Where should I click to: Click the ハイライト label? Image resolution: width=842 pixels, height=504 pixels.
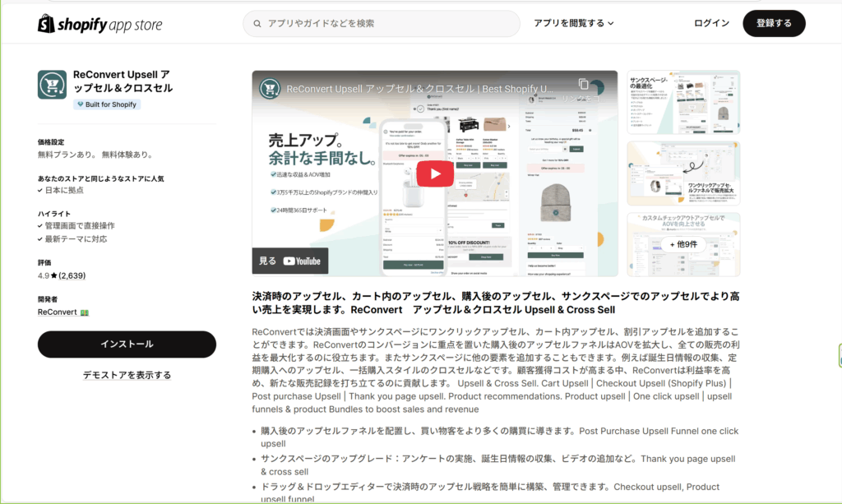tap(54, 214)
